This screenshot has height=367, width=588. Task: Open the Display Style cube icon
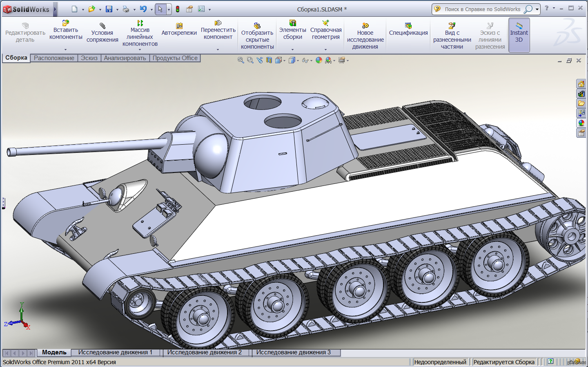tap(292, 60)
